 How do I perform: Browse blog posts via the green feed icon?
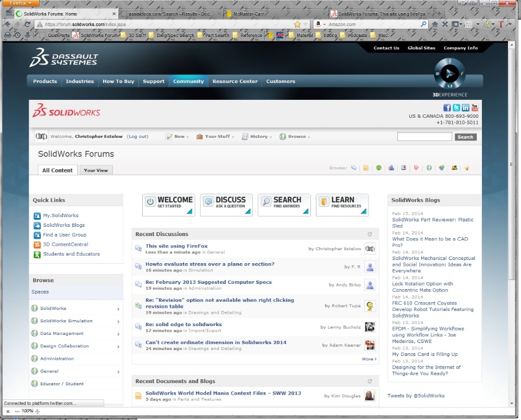pyautogui.click(x=378, y=168)
